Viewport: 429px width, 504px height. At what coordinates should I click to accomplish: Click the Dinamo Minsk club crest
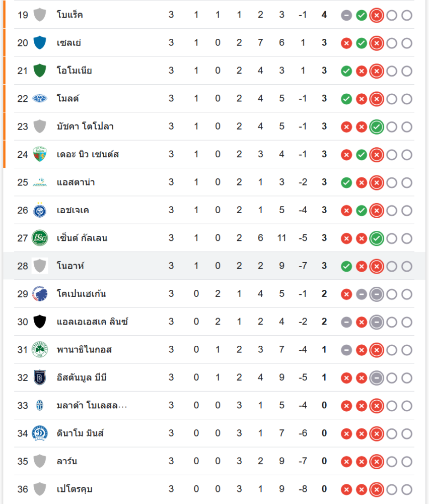tap(40, 433)
